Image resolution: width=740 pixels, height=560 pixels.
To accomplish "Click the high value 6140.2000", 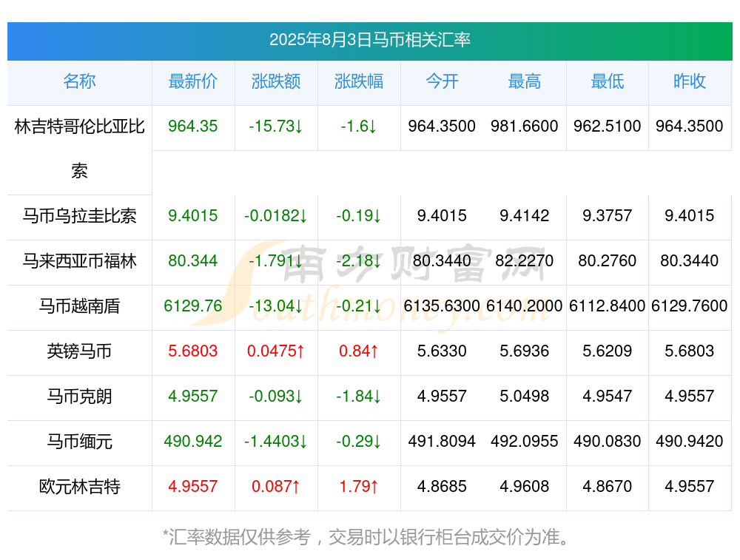I will coord(525,306).
